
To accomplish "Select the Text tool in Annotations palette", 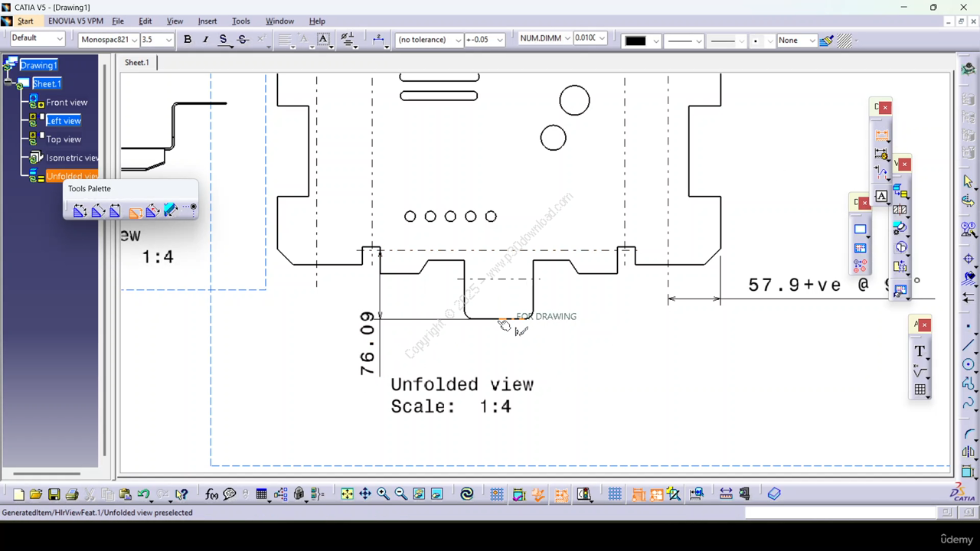I will (920, 351).
